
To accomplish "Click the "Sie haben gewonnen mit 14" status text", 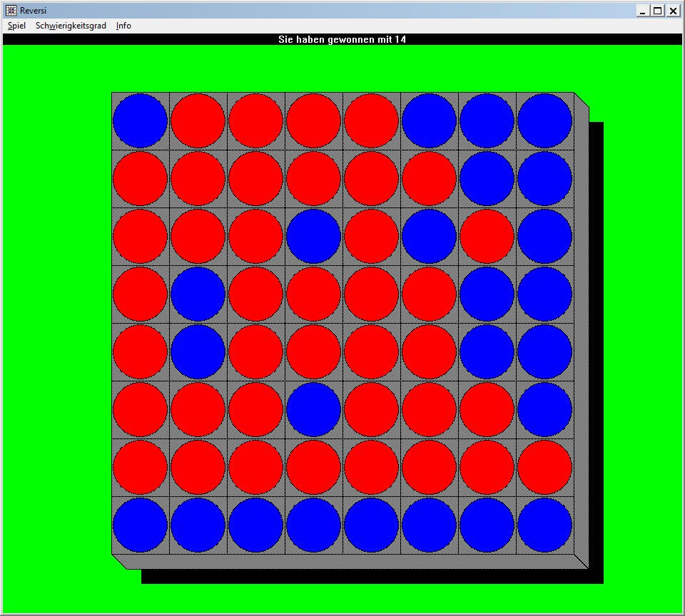I will click(342, 39).
